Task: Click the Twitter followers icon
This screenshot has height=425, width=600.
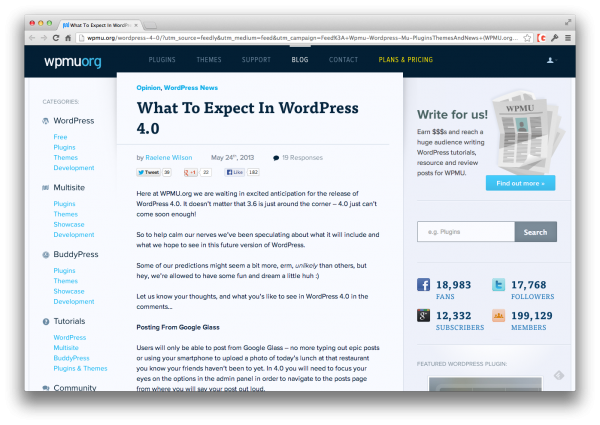Action: 498,285
